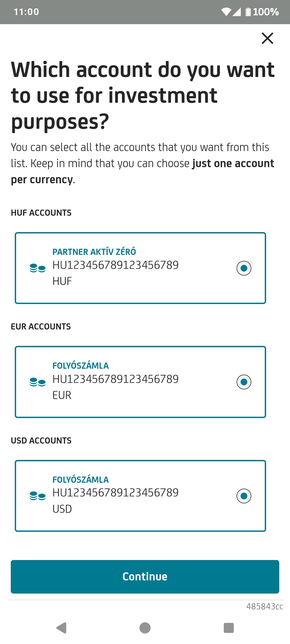Tap the coins icon on the HUF account

(38, 268)
